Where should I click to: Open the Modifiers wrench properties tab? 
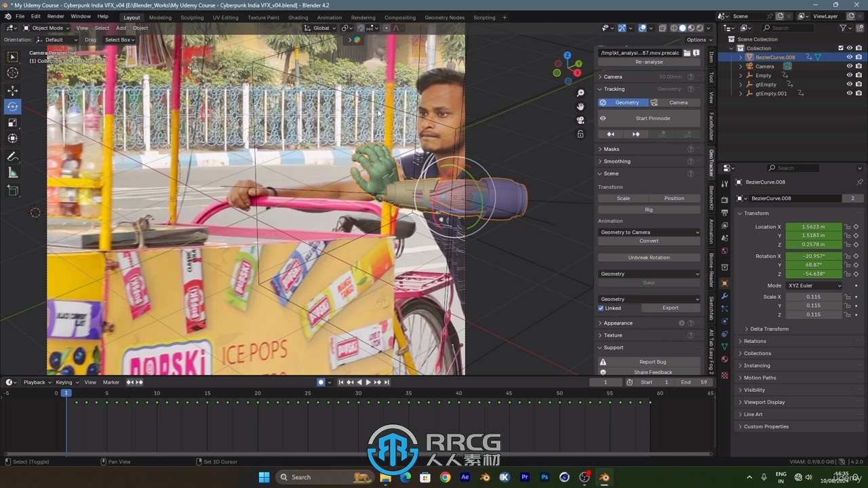point(724,296)
